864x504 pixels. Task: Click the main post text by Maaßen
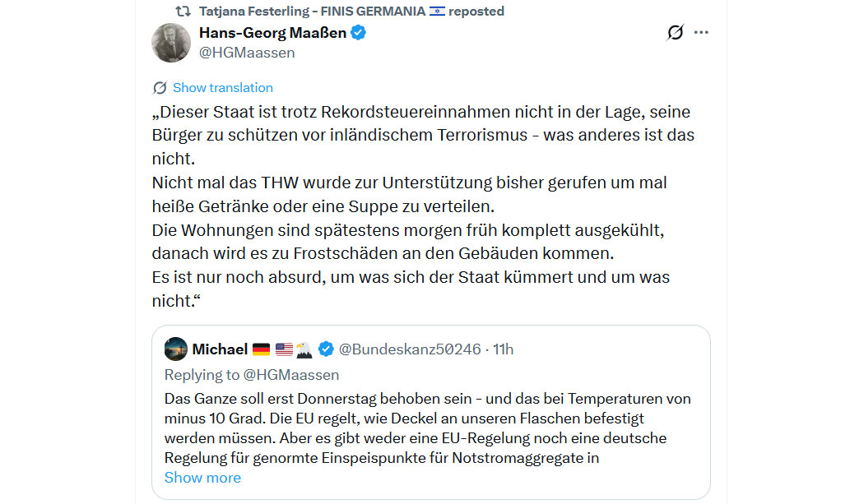click(x=411, y=206)
